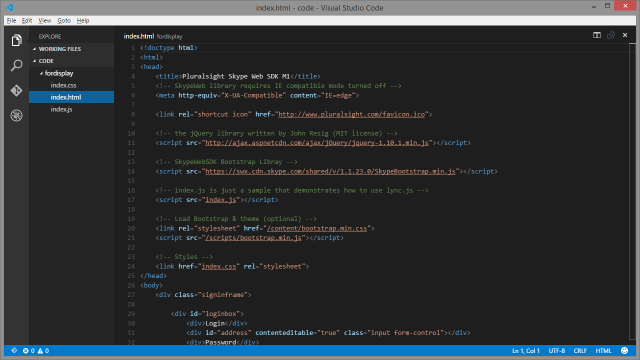Open the Git source control icon
The image size is (640, 360).
point(16,90)
